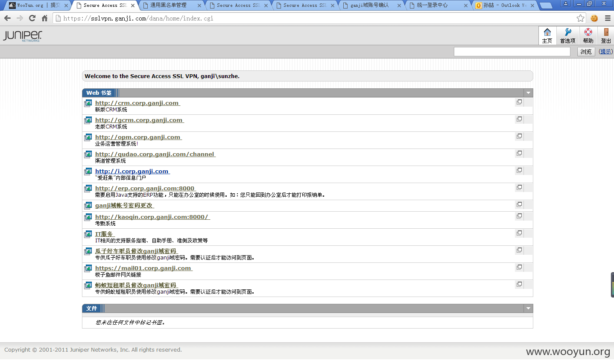The height and width of the screenshot is (364, 614).
Task: Click the Welcome to Secure Access banner
Action: (307, 76)
